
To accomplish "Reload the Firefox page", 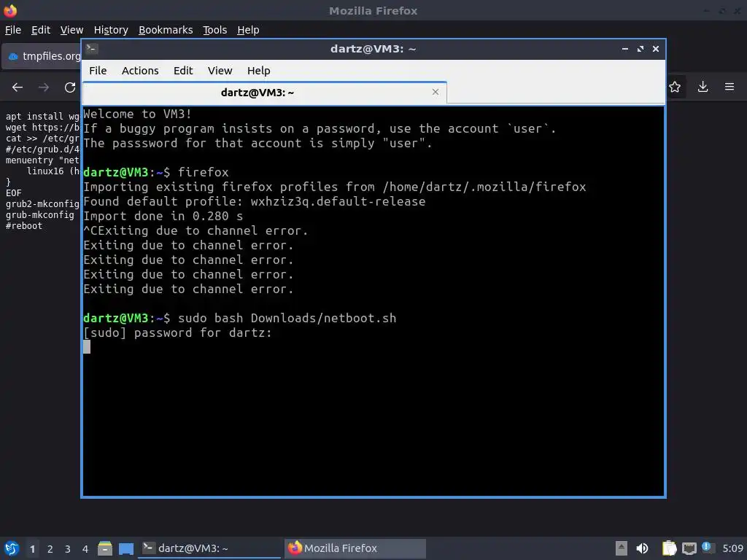I will tap(70, 87).
